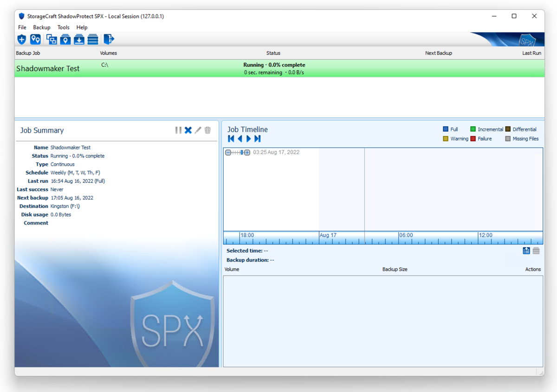Screen dimensions: 557x392
Task: Click the Type value 'Continuous'
Action: [x=63, y=165]
